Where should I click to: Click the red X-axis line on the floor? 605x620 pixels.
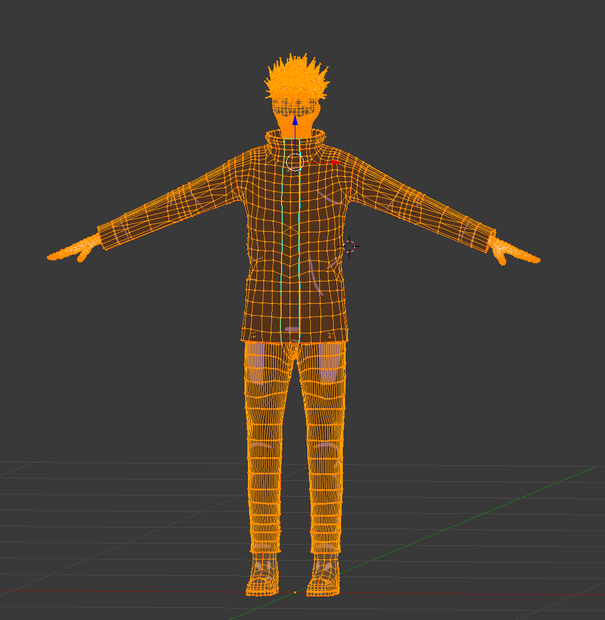119,592
